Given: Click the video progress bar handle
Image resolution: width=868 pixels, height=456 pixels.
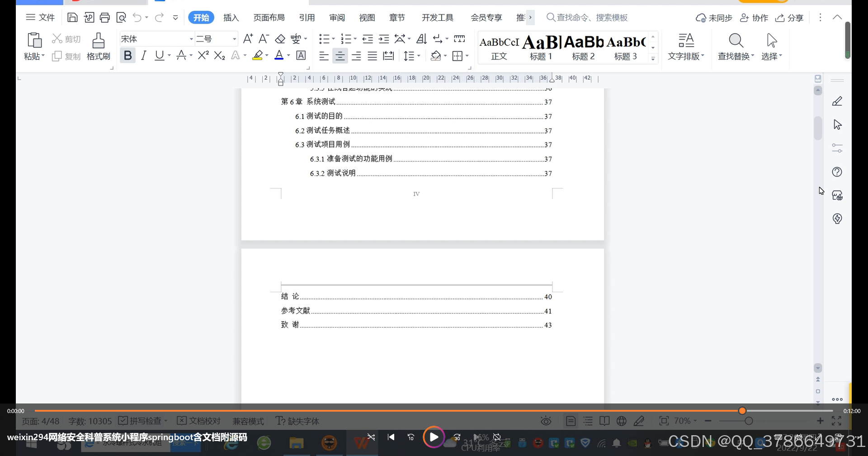Looking at the screenshot, I should [x=742, y=411].
